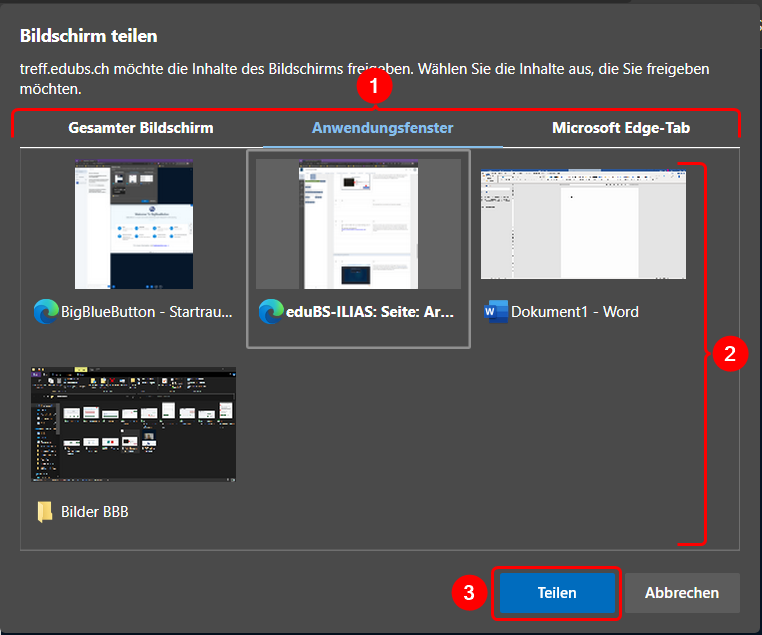Click the 'Dokument1 - Word' window label
762x635 pixels.
click(x=574, y=312)
